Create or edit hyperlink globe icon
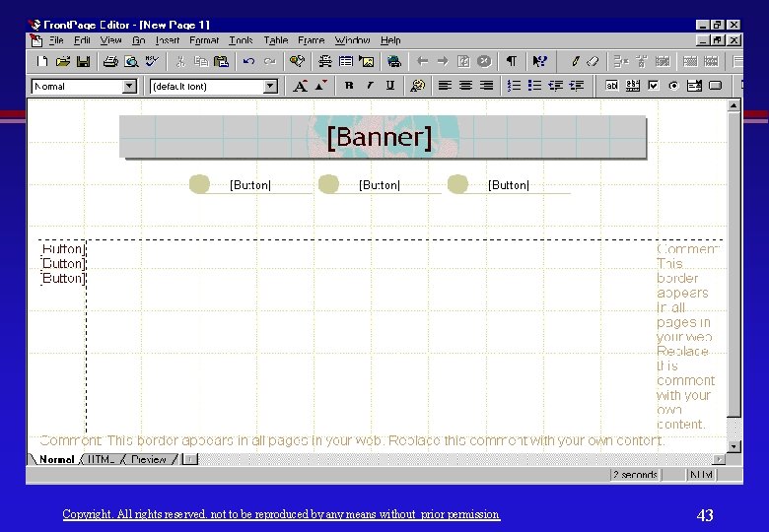The height and width of the screenshot is (532, 769). click(x=393, y=61)
